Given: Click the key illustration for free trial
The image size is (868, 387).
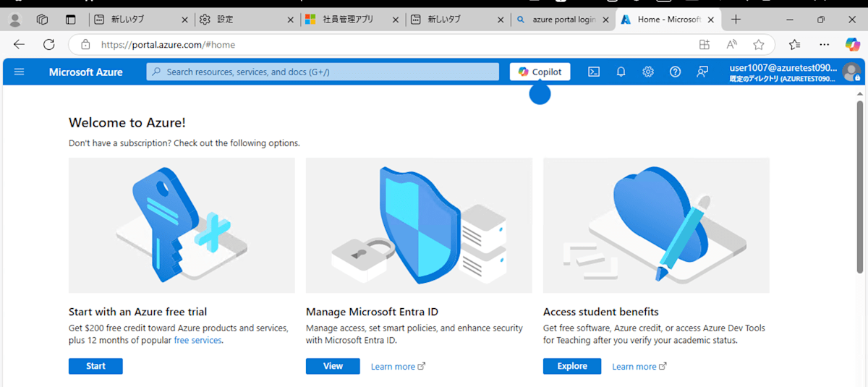Looking at the screenshot, I should coord(182,226).
